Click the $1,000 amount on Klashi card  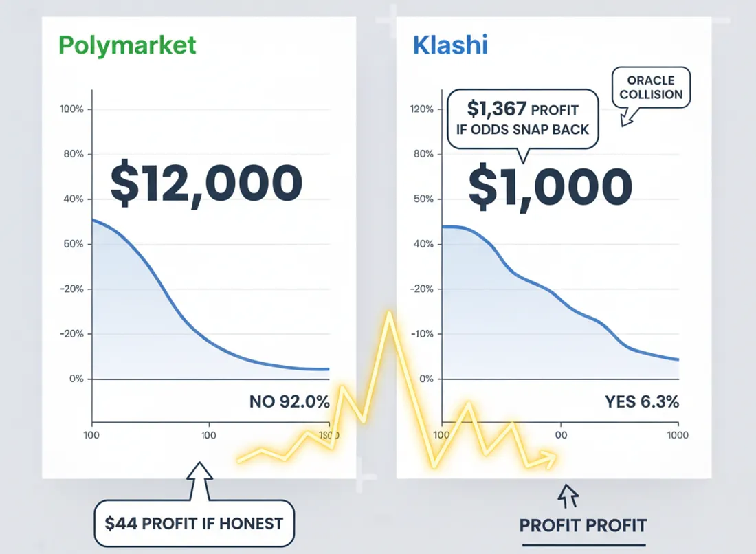[550, 186]
